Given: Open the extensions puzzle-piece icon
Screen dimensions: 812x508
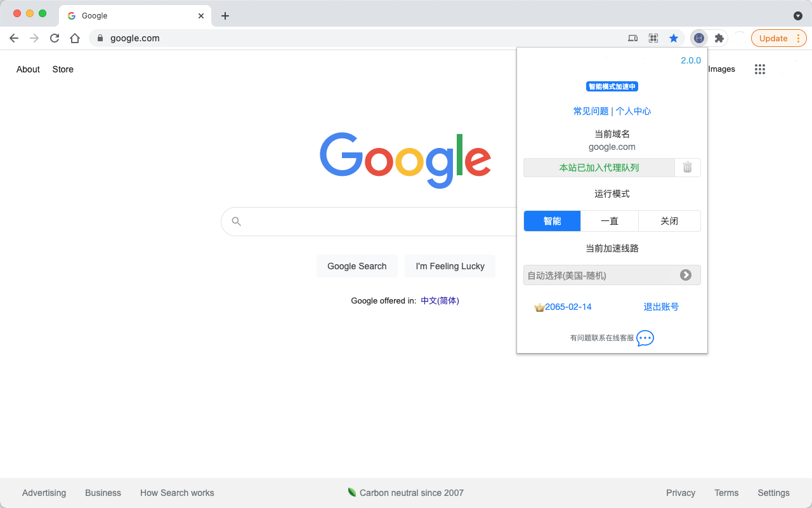Looking at the screenshot, I should pos(719,38).
